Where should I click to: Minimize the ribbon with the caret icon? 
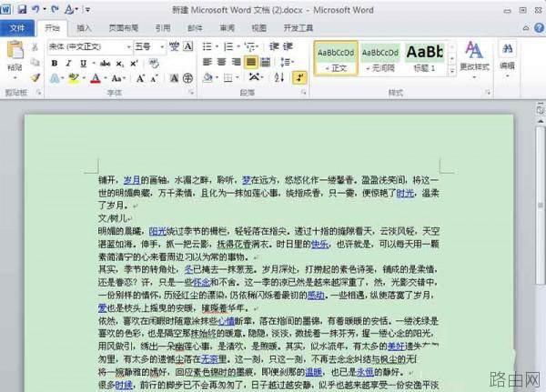point(526,28)
